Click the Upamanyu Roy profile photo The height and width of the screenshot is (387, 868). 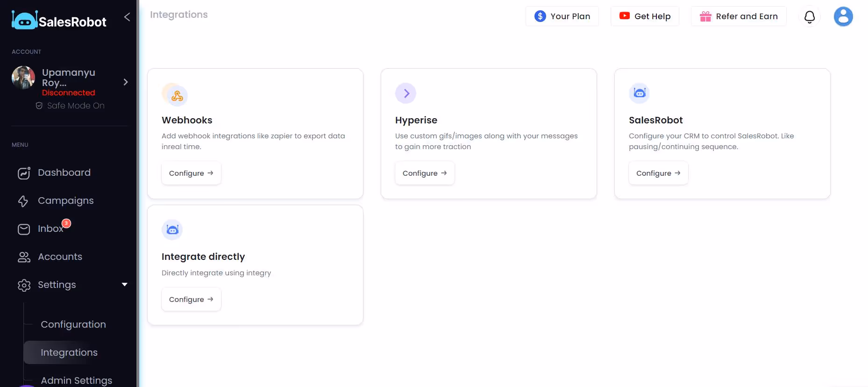[23, 78]
